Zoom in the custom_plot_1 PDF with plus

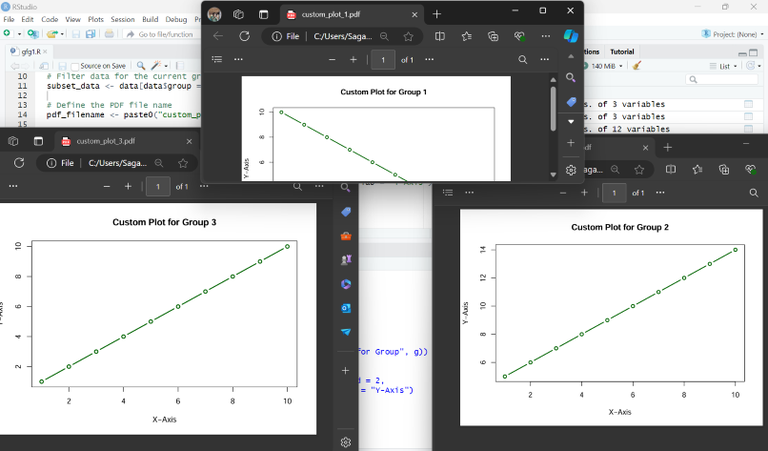pyautogui.click(x=353, y=59)
